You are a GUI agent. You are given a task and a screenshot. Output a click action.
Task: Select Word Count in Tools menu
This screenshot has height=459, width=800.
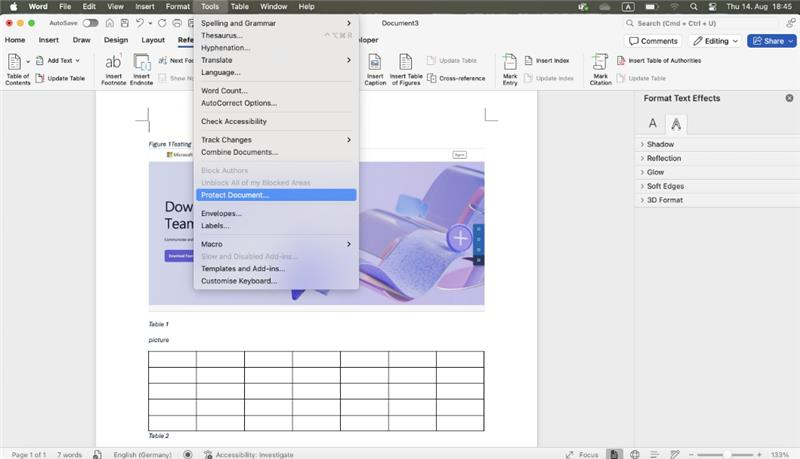[x=276, y=91]
